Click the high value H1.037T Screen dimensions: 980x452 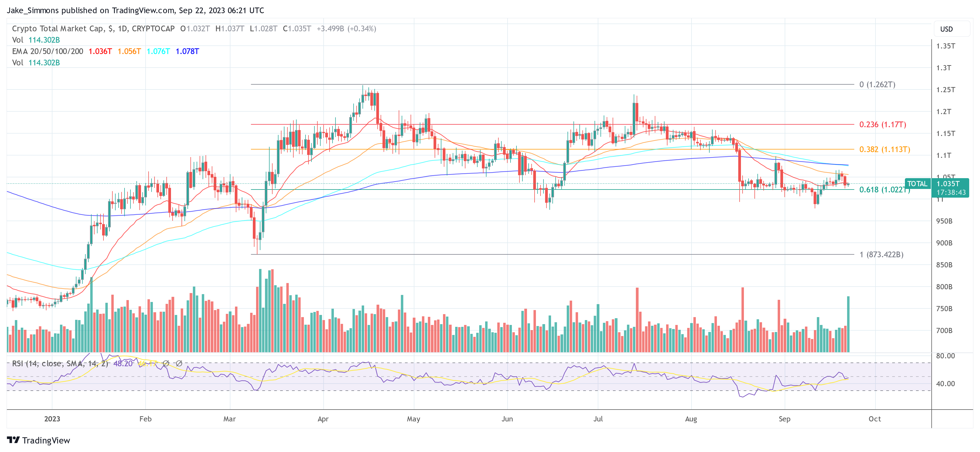point(230,29)
